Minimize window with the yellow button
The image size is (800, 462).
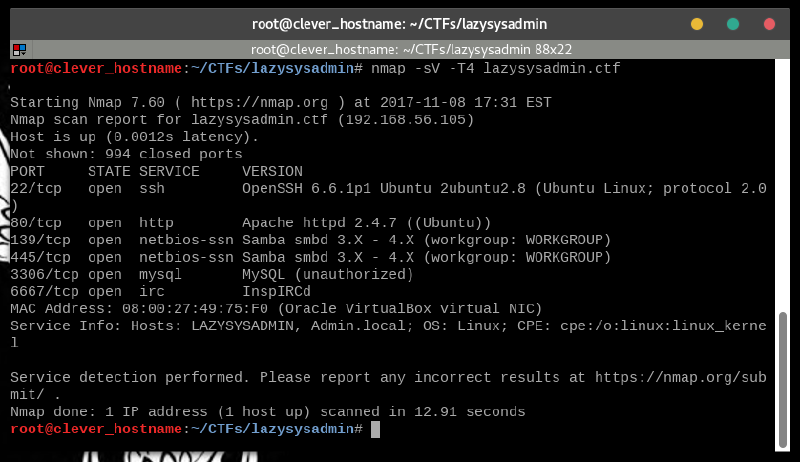[697, 23]
